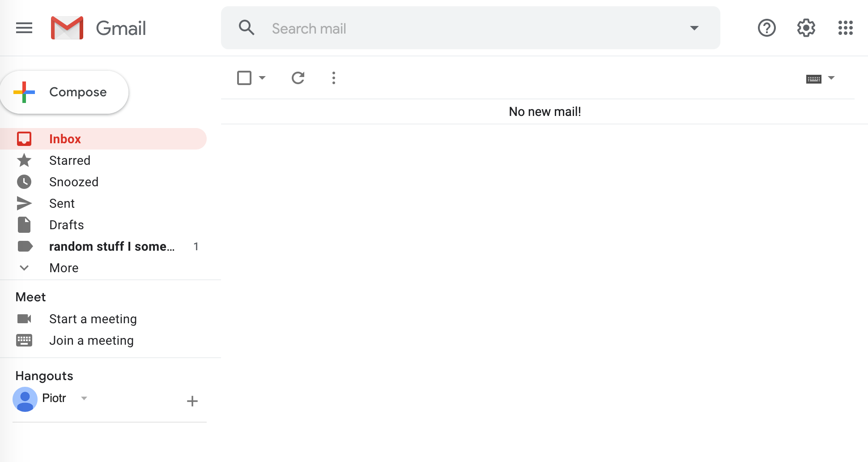Screen dimensions: 868x462
Task: Tick the select-all checkbox
Action: (x=244, y=78)
